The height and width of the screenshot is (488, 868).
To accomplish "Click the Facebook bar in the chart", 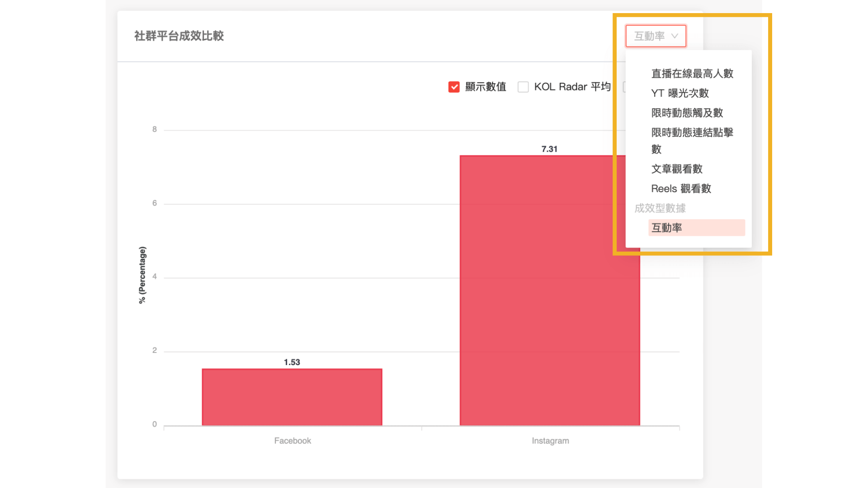I will click(292, 397).
